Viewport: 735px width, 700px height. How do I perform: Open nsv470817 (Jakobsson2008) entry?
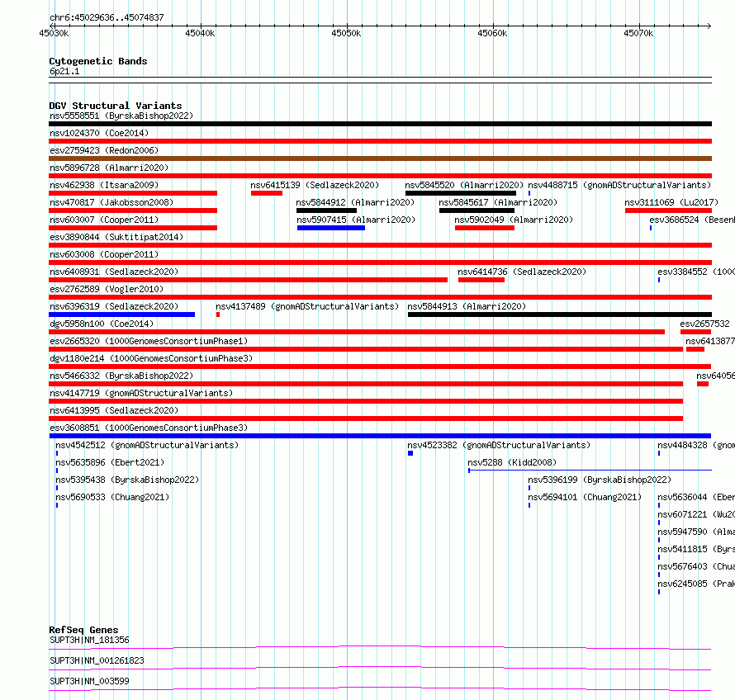pyautogui.click(x=111, y=202)
